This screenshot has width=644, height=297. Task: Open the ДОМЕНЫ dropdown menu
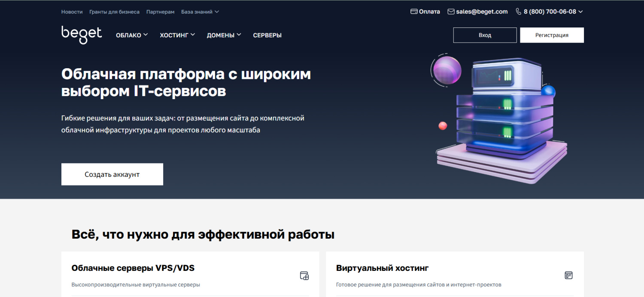pyautogui.click(x=223, y=35)
